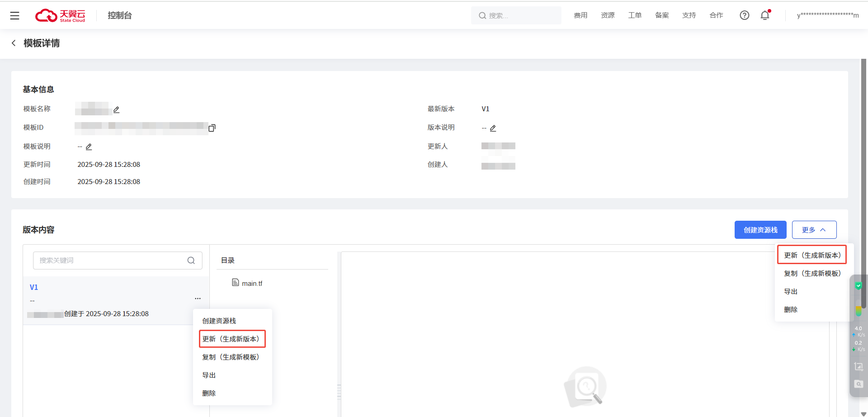Collapse the 更多 dropdown button

pyautogui.click(x=814, y=230)
